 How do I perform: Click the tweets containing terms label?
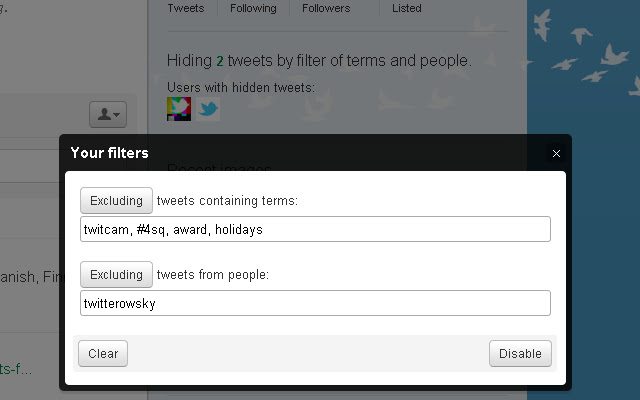(x=228, y=201)
